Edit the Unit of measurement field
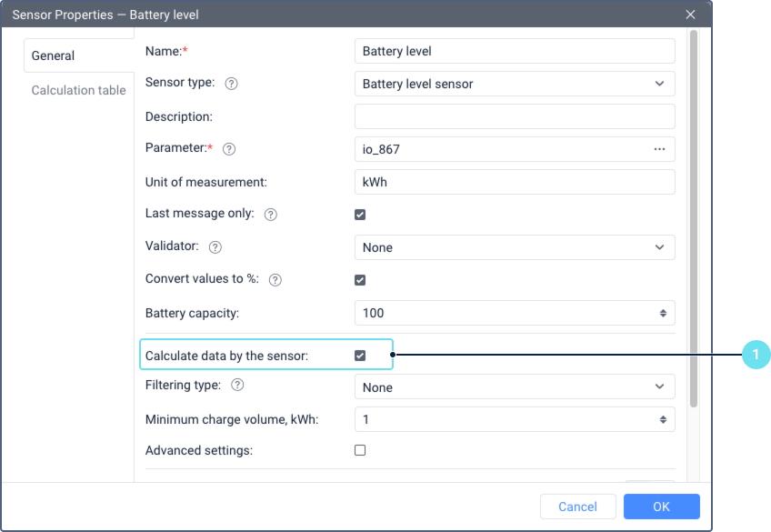771x532 pixels. click(x=515, y=182)
